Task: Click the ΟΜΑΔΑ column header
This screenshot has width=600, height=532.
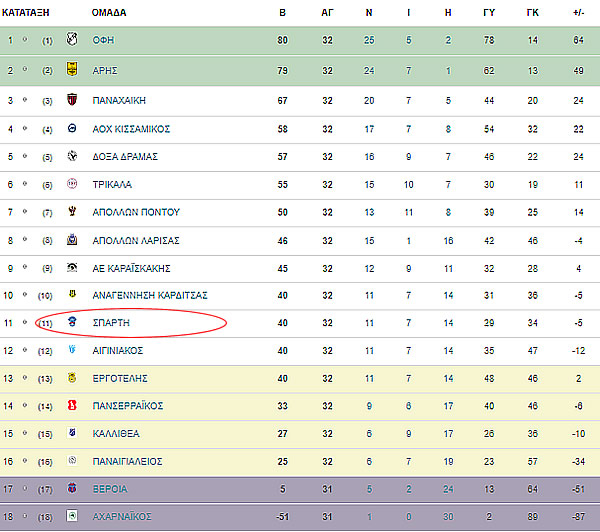Action: [109, 13]
